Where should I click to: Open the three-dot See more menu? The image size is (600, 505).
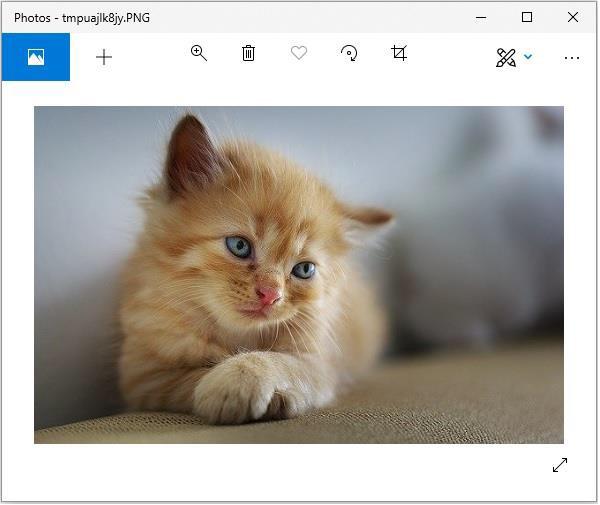click(x=572, y=58)
